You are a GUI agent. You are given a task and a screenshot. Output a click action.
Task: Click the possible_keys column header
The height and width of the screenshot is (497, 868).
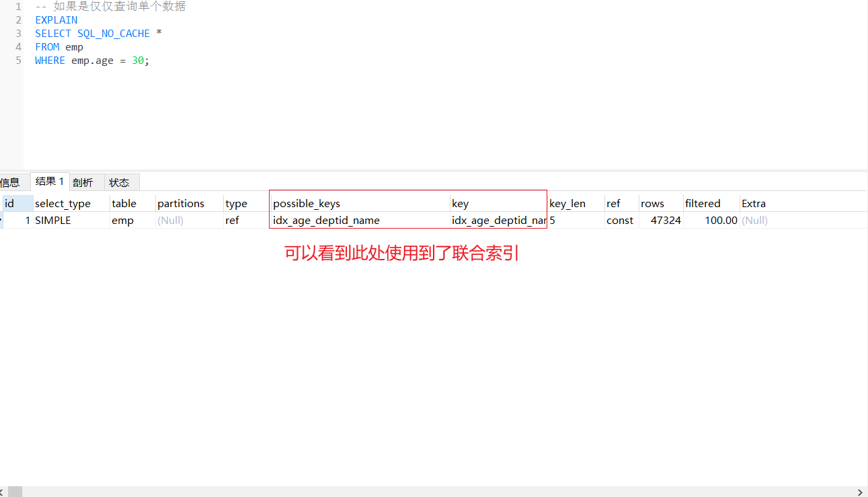coord(307,203)
